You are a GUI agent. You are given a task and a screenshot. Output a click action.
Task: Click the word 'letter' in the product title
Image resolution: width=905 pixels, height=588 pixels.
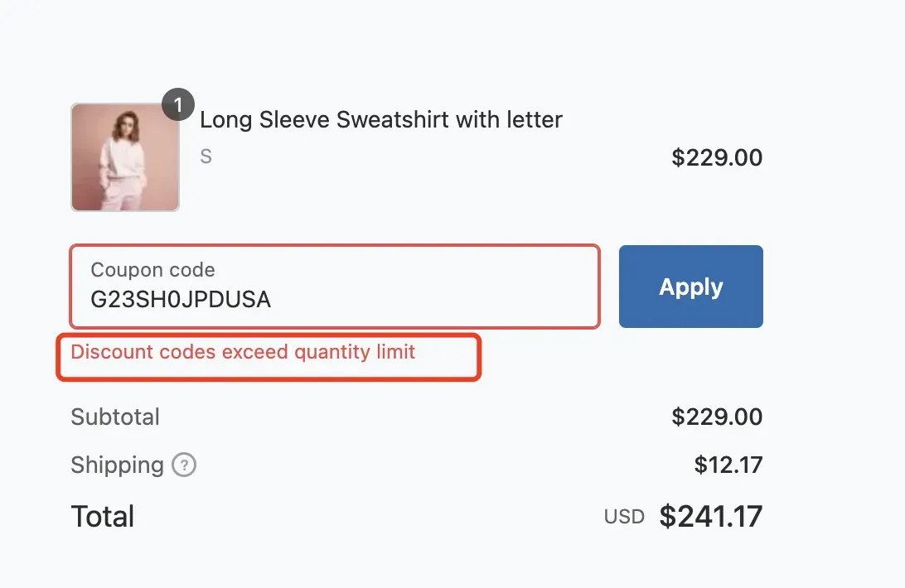point(532,120)
